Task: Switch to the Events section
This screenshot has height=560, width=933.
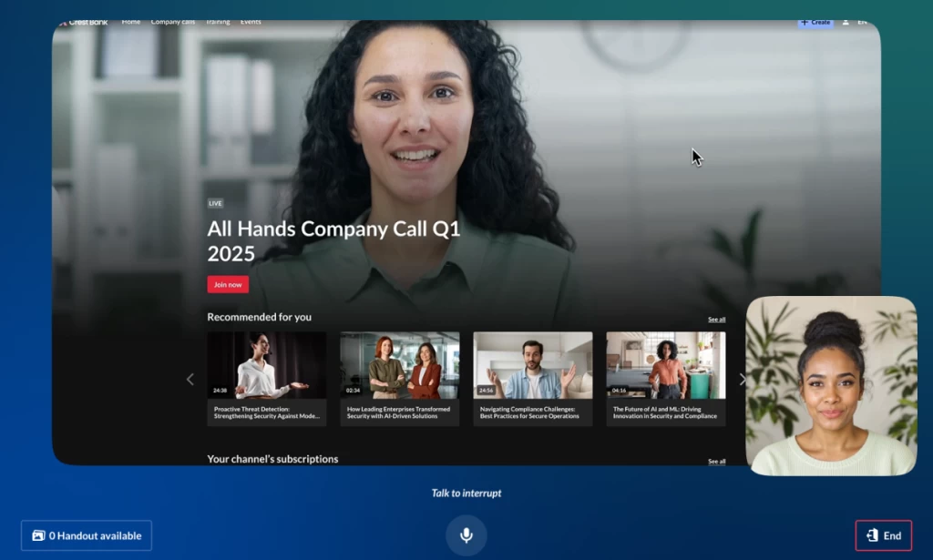Action: tap(251, 23)
